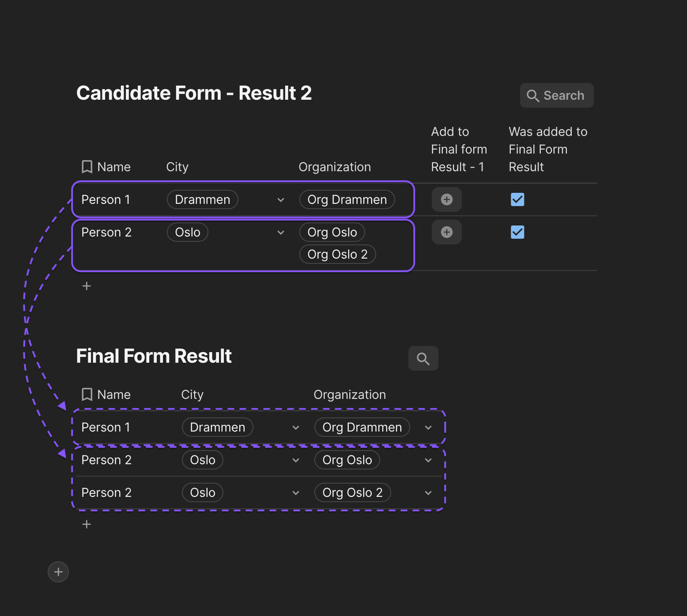Open search icon beside Final Form Result

(423, 358)
